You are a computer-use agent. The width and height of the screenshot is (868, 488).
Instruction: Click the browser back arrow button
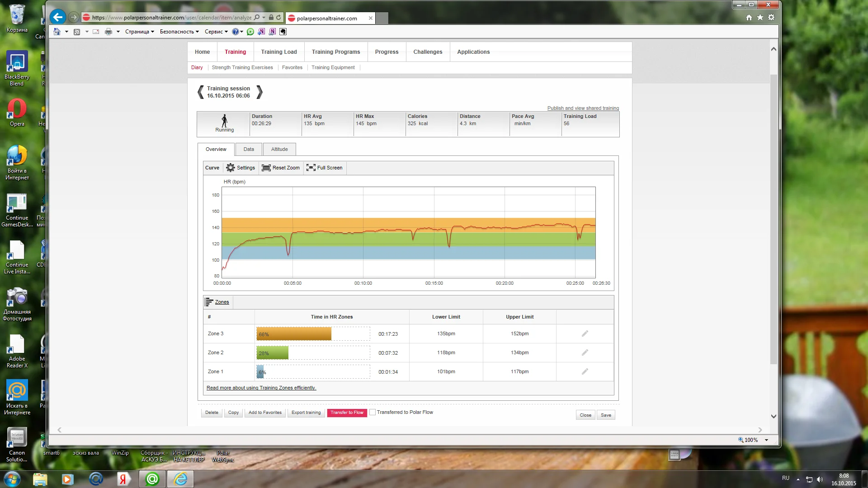[57, 18]
